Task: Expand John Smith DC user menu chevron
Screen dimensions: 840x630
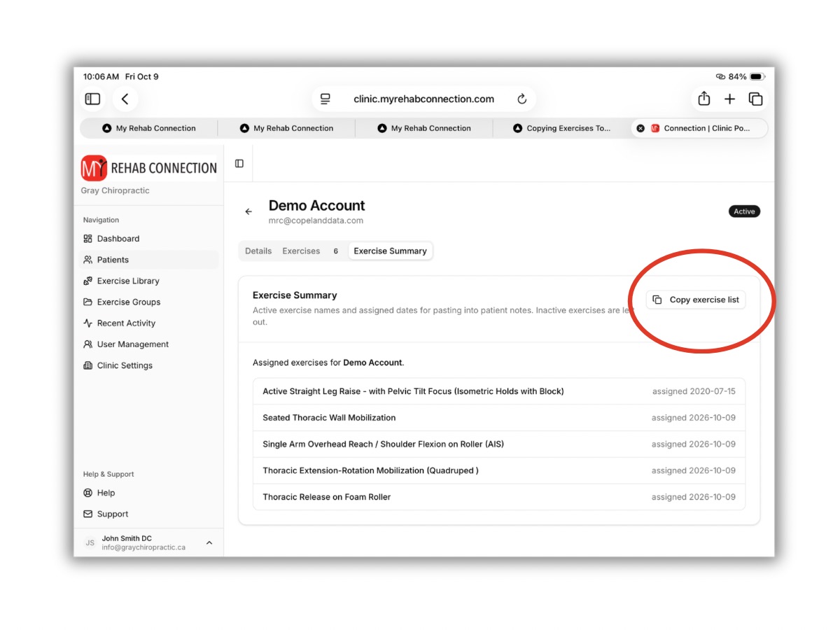Action: (x=209, y=543)
